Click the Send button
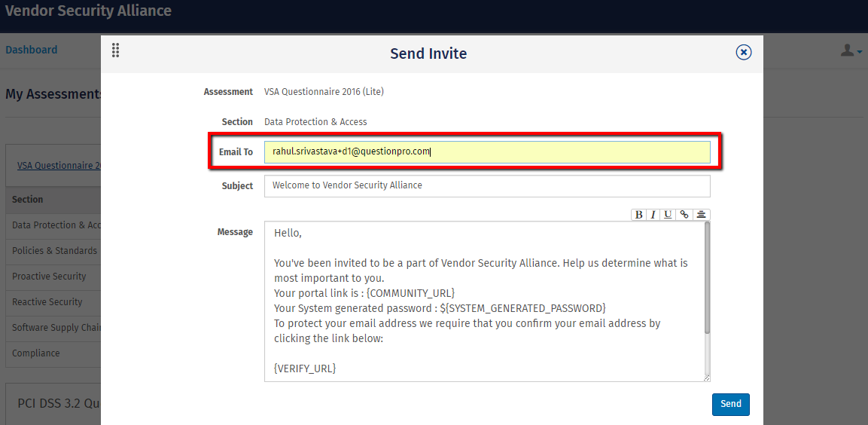 (730, 404)
